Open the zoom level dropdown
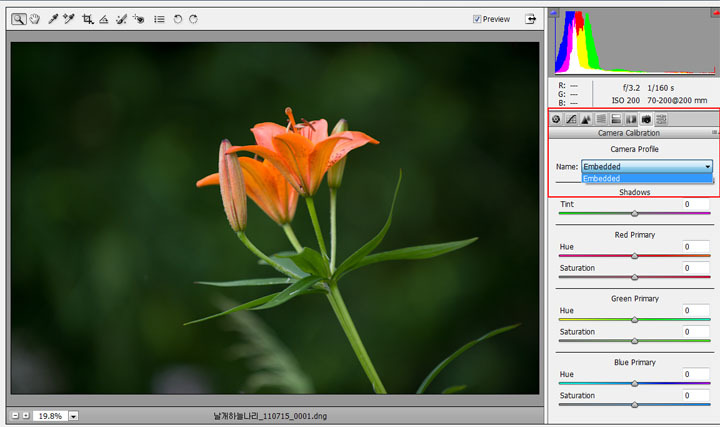 (x=74, y=415)
